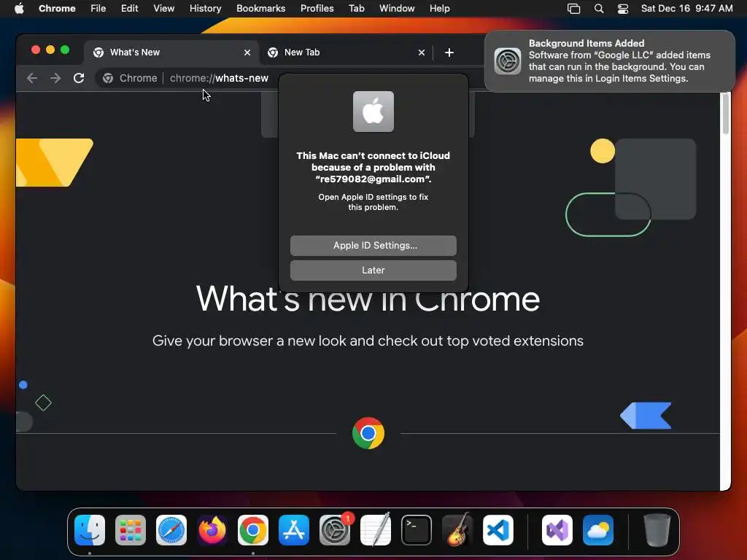Click the Background Items Added notification
747x560 pixels.
(610, 61)
